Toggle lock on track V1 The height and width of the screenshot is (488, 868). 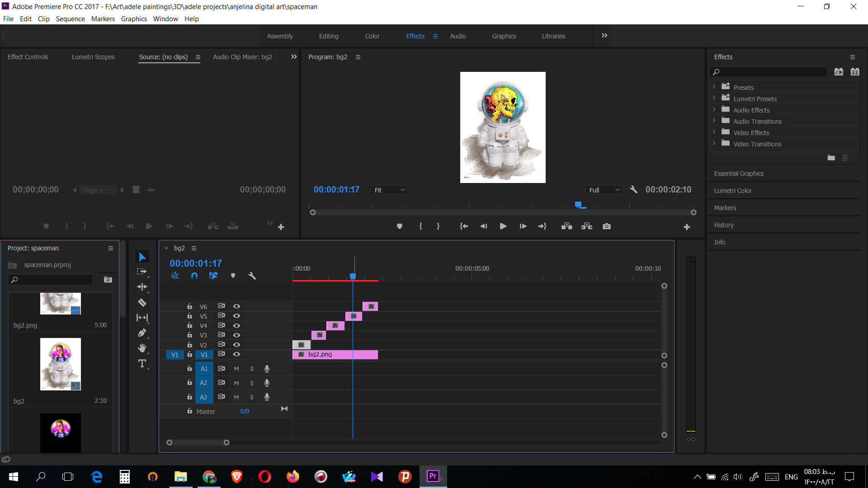click(x=190, y=354)
